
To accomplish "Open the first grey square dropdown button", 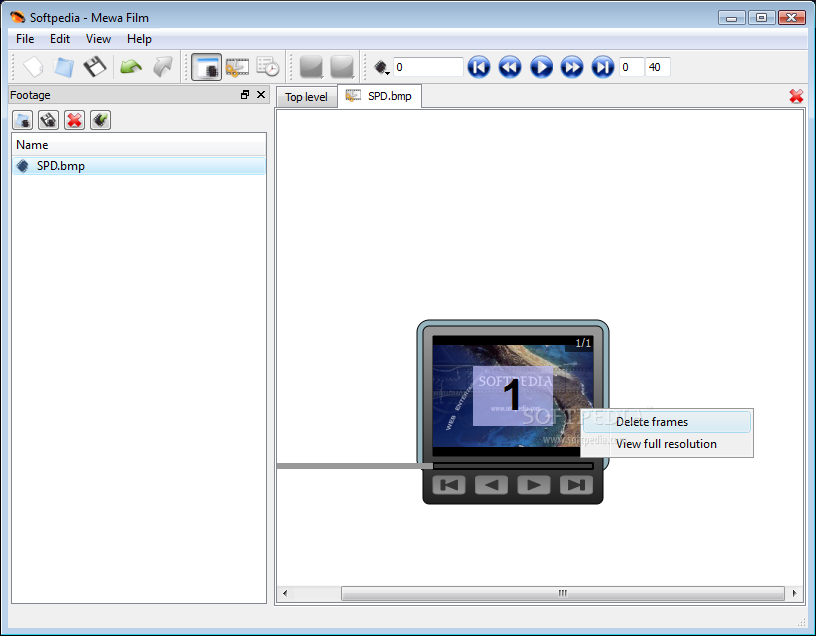I will coord(312,67).
